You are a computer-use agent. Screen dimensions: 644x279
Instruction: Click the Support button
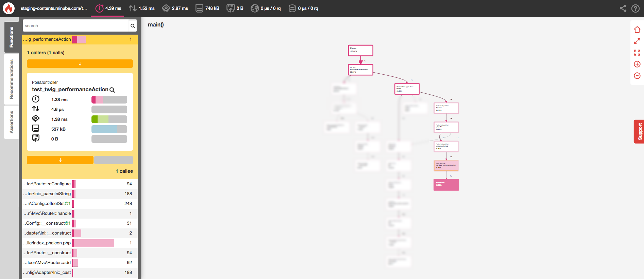639,131
